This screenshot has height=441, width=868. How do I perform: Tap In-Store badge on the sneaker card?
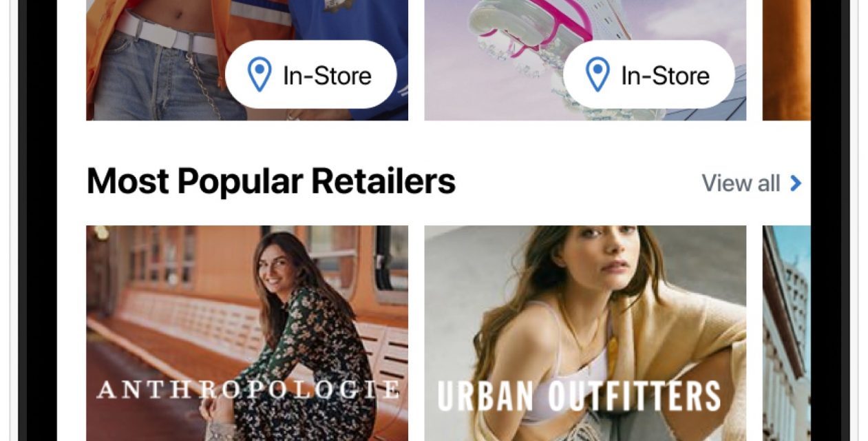[x=648, y=74]
